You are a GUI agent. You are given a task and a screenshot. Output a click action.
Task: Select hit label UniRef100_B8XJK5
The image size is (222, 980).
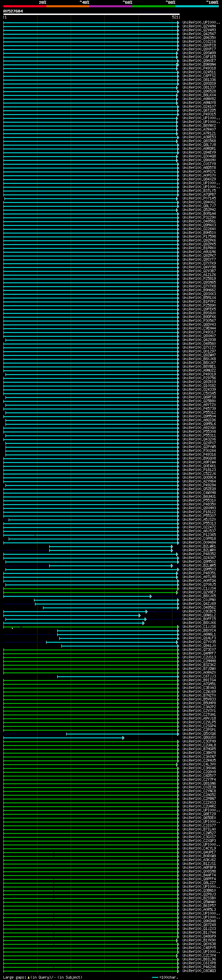coord(199,596)
